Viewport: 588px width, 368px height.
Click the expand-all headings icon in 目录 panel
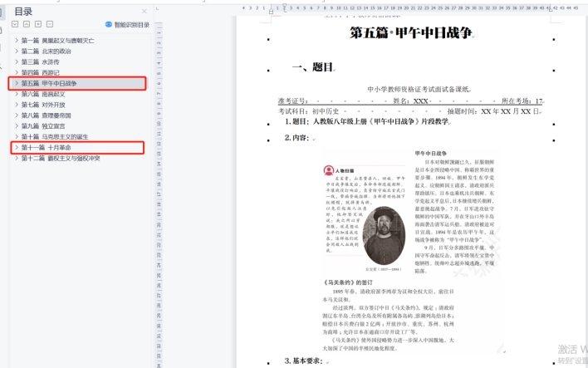17,25
